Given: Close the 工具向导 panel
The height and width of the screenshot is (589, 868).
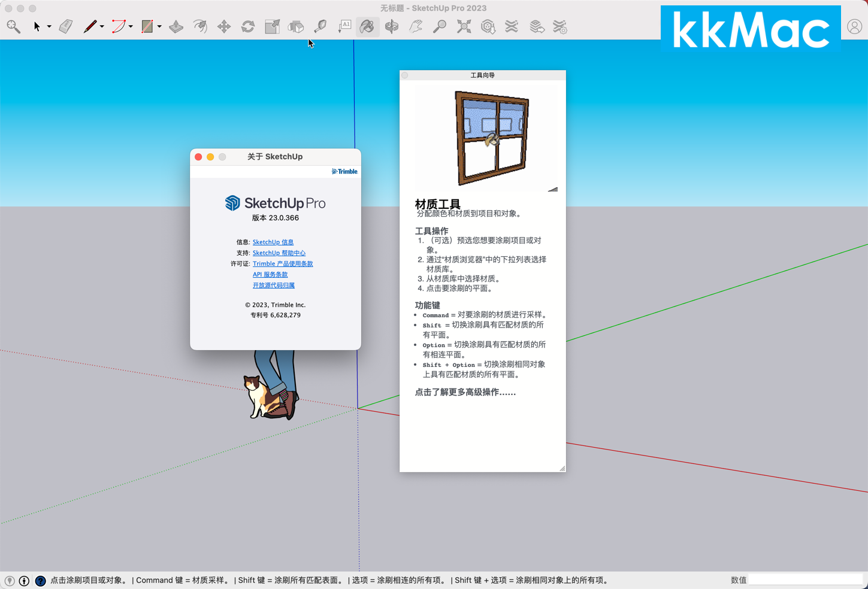Looking at the screenshot, I should [406, 75].
